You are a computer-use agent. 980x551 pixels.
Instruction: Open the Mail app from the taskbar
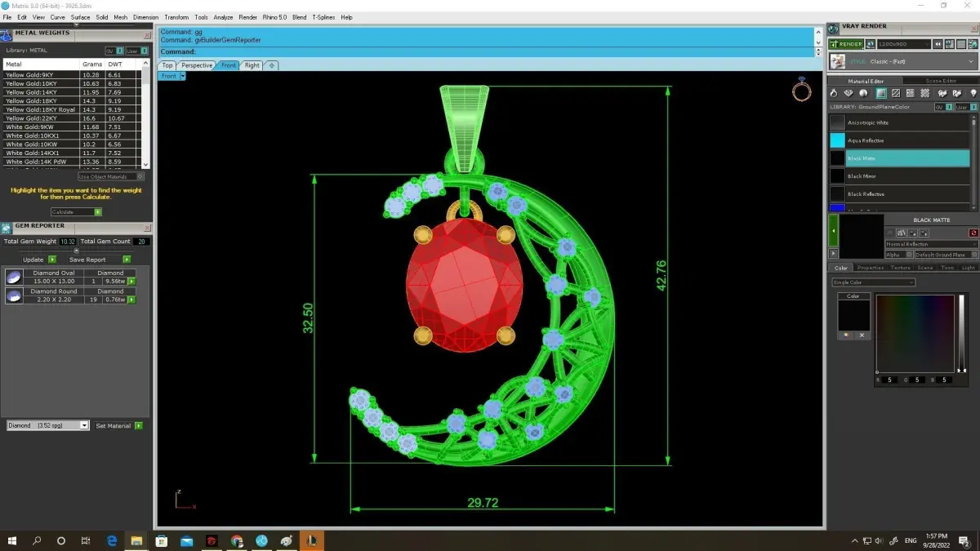point(187,540)
